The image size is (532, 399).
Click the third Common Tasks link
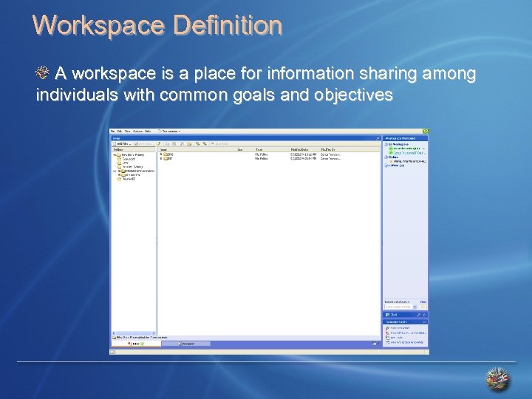(x=397, y=338)
